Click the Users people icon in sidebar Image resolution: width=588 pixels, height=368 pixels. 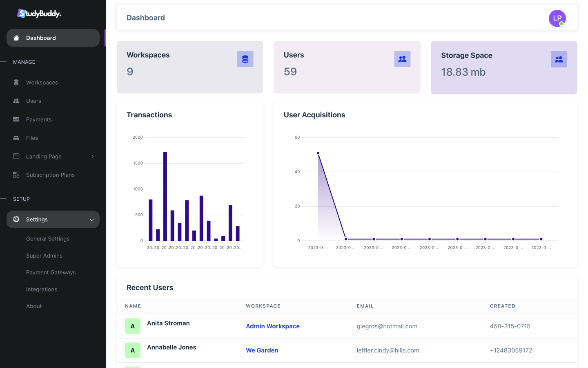point(16,101)
